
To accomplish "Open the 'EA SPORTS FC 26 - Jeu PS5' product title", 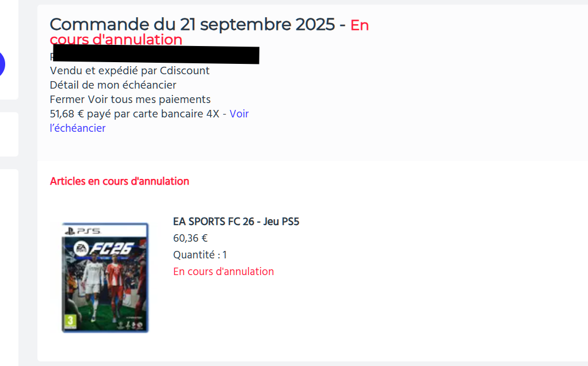I will pos(236,222).
